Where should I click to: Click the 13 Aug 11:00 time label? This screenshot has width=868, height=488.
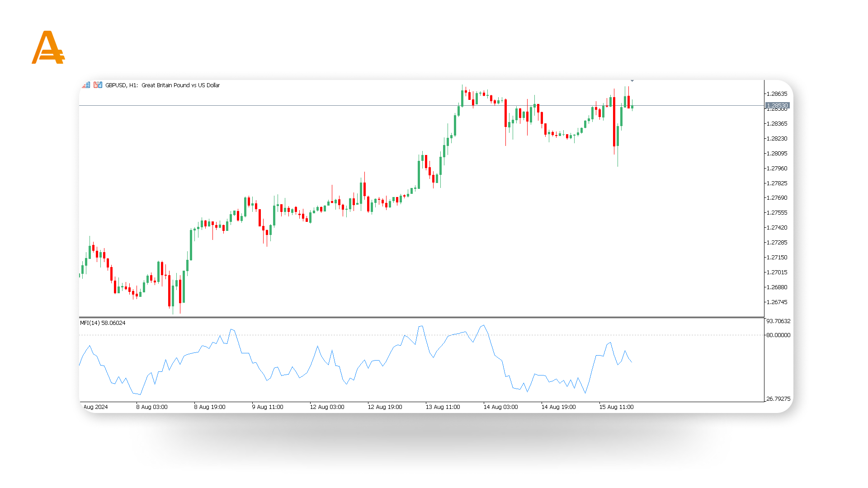coord(443,407)
